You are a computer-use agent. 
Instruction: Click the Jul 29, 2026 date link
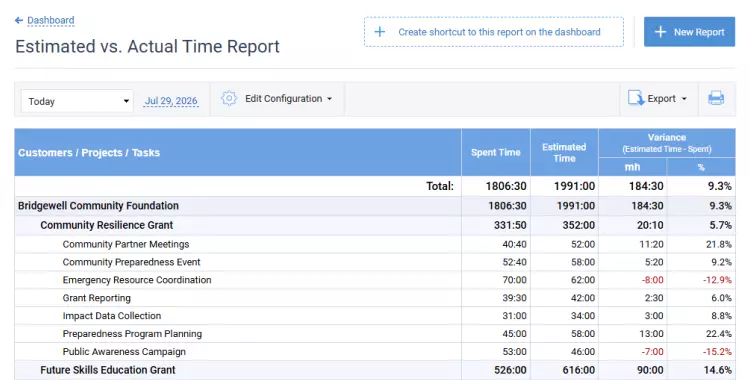point(171,101)
